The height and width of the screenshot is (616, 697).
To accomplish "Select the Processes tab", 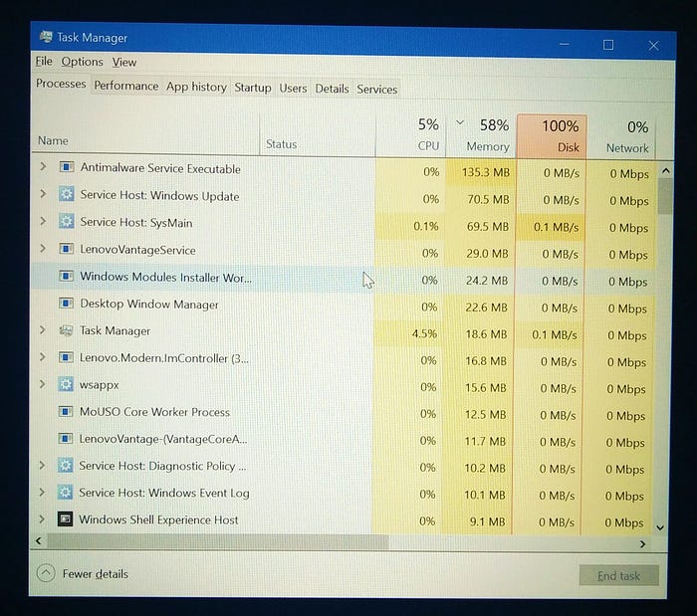I will tap(61, 84).
